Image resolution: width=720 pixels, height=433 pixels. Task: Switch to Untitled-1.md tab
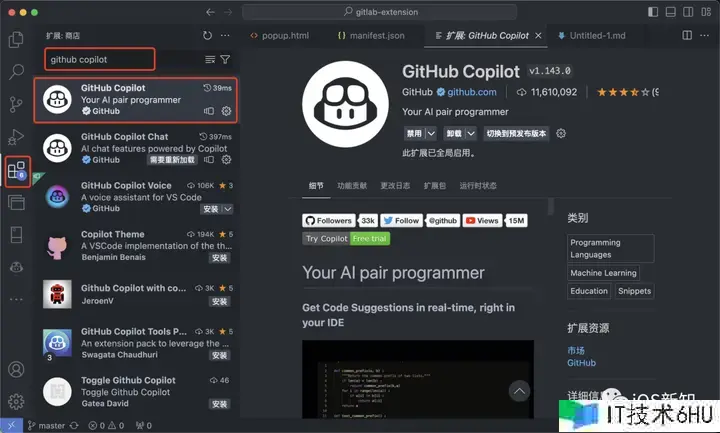point(591,35)
